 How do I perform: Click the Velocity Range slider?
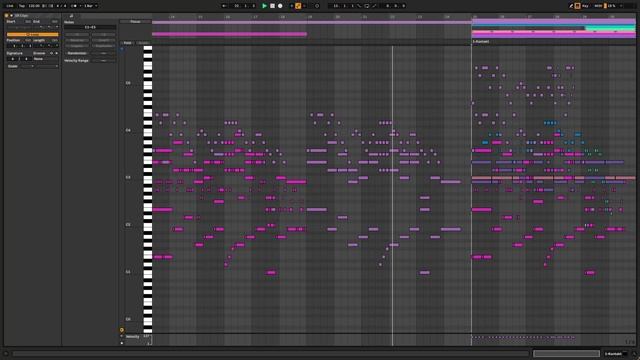coord(104,60)
